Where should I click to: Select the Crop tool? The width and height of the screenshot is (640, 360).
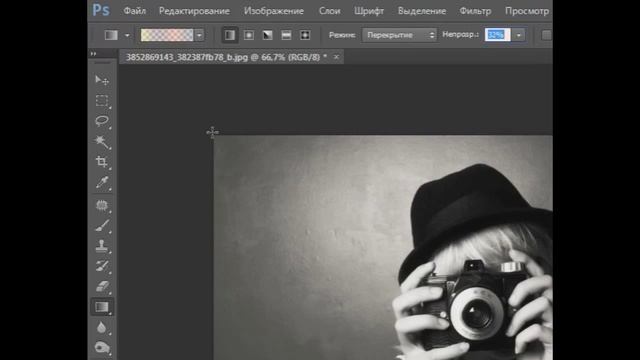[x=102, y=162]
